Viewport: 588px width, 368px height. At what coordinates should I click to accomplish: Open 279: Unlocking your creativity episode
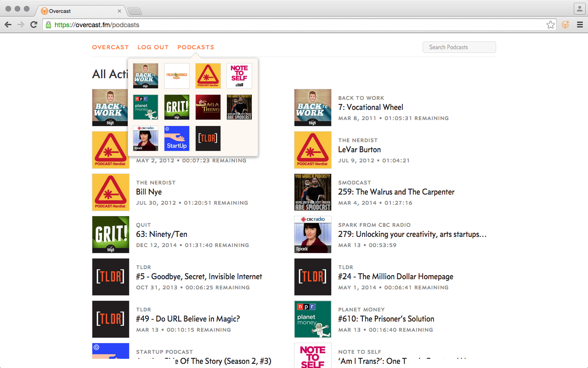tap(412, 234)
